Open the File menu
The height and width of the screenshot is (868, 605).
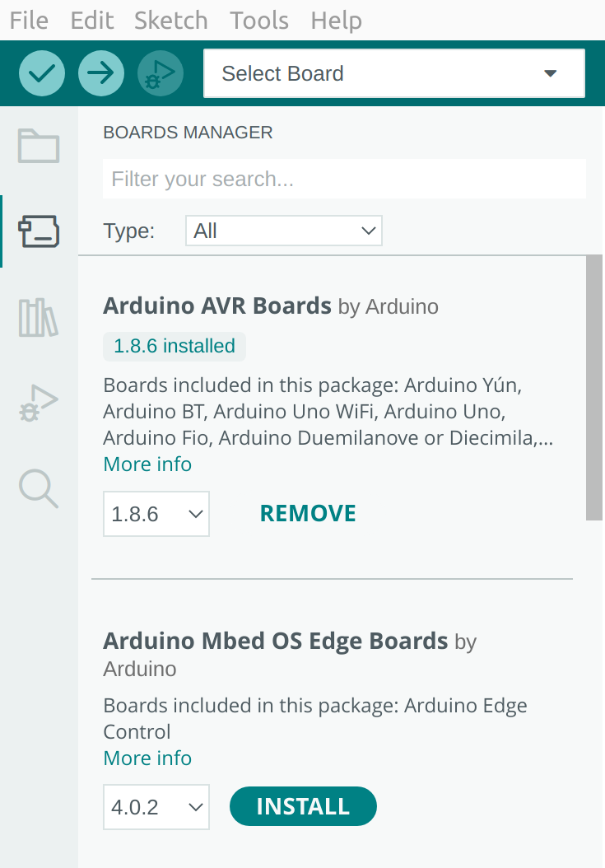click(29, 21)
